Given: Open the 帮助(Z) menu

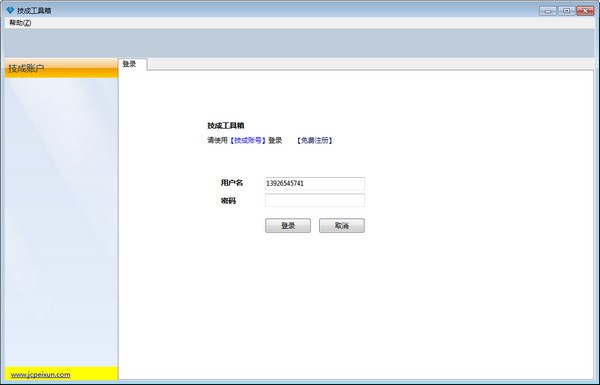Looking at the screenshot, I should tap(20, 23).
